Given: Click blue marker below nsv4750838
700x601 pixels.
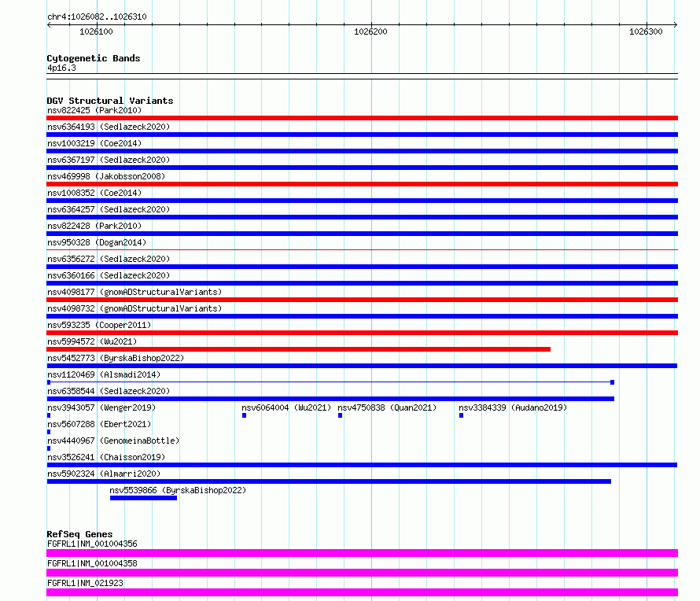Looking at the screenshot, I should click(x=341, y=415).
